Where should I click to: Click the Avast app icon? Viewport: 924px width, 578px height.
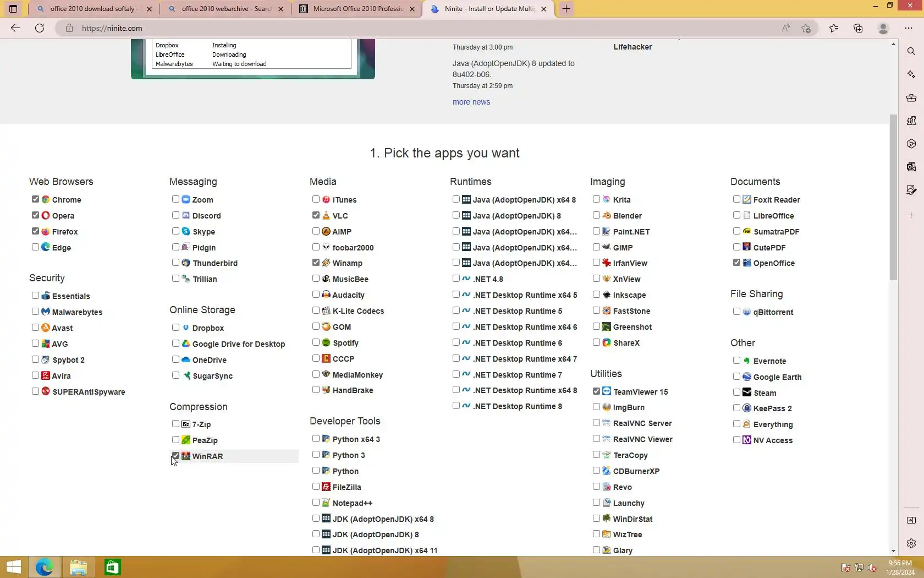[46, 328]
